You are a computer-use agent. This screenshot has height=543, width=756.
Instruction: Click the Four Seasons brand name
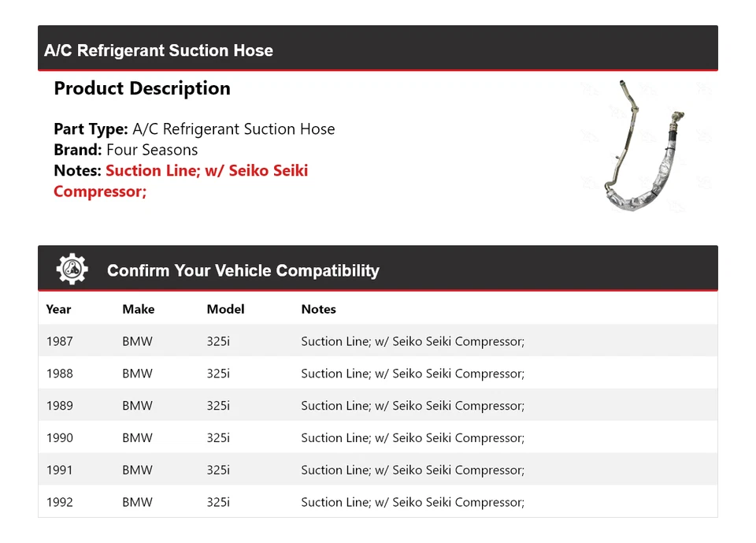pos(152,150)
